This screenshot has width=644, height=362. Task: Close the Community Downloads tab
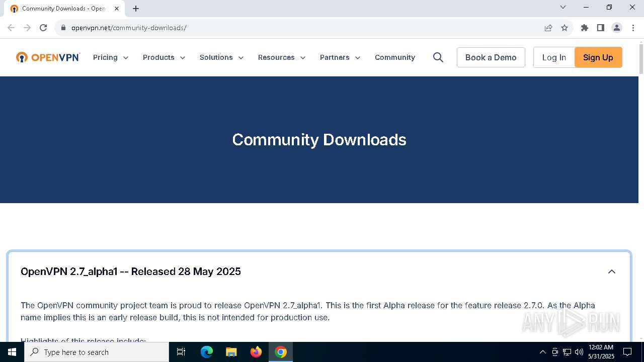[x=117, y=9]
